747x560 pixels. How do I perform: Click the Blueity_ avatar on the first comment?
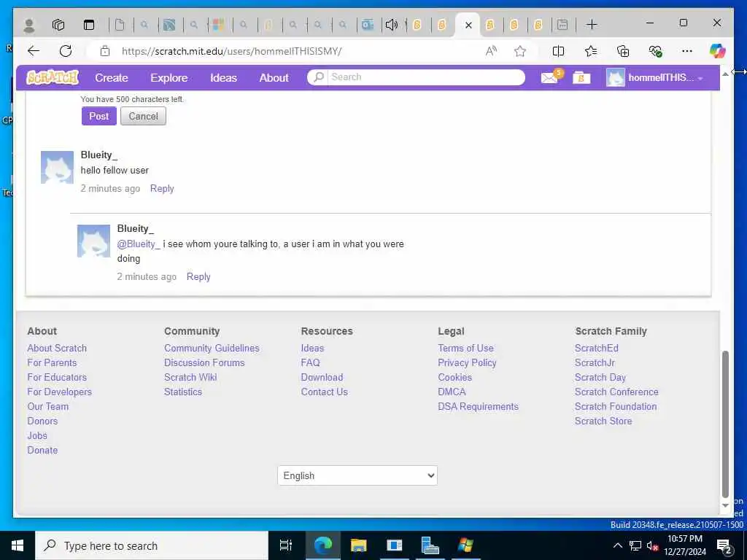(x=57, y=168)
